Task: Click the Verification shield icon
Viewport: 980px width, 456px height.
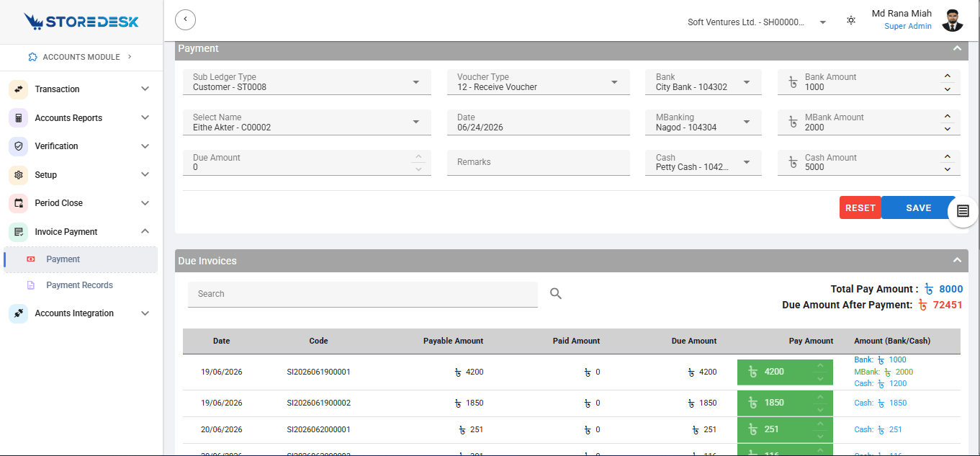Action: click(x=19, y=146)
